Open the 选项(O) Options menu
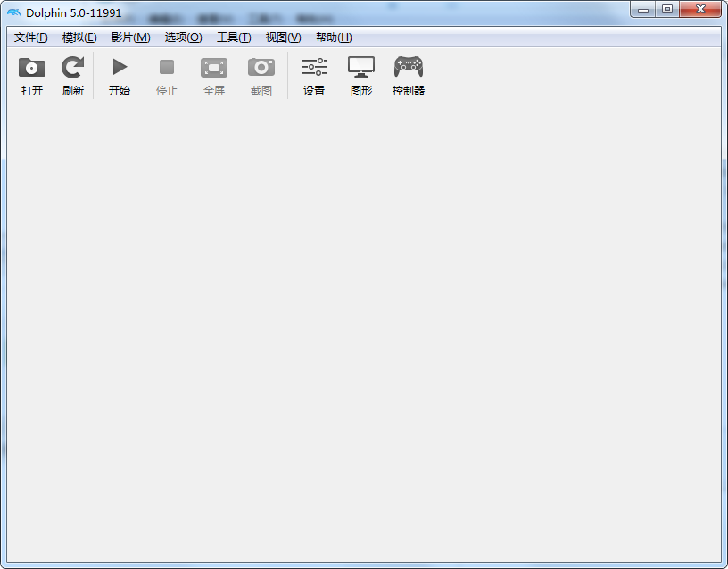The width and height of the screenshot is (728, 569). (x=183, y=37)
